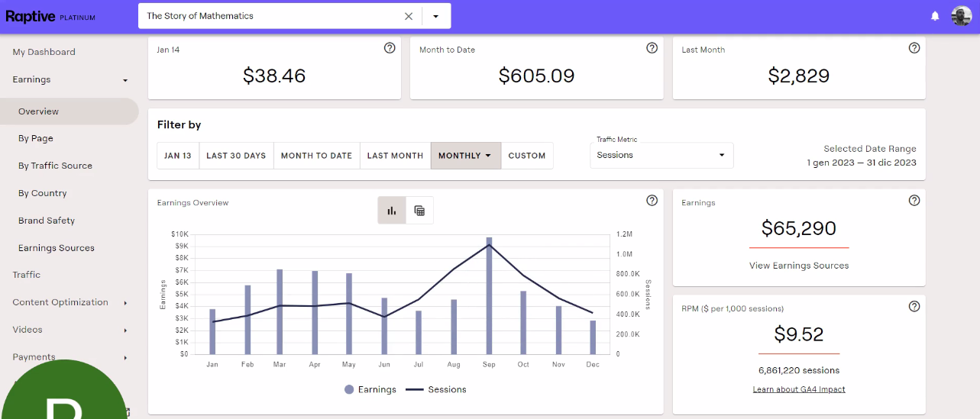
Task: Click View Earnings Sources link
Action: tap(799, 266)
